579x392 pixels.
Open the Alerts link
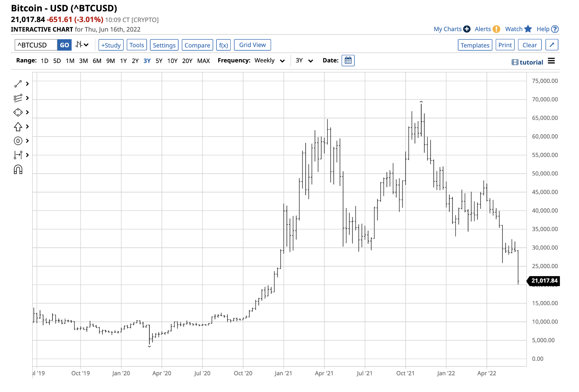(x=483, y=29)
